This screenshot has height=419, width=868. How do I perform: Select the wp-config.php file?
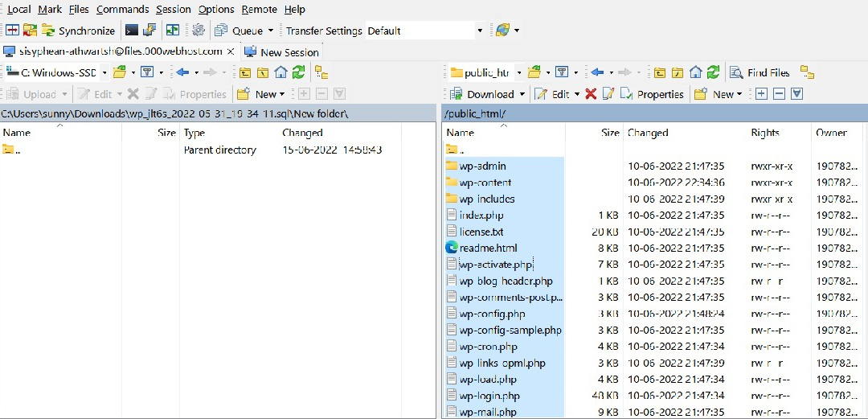492,314
